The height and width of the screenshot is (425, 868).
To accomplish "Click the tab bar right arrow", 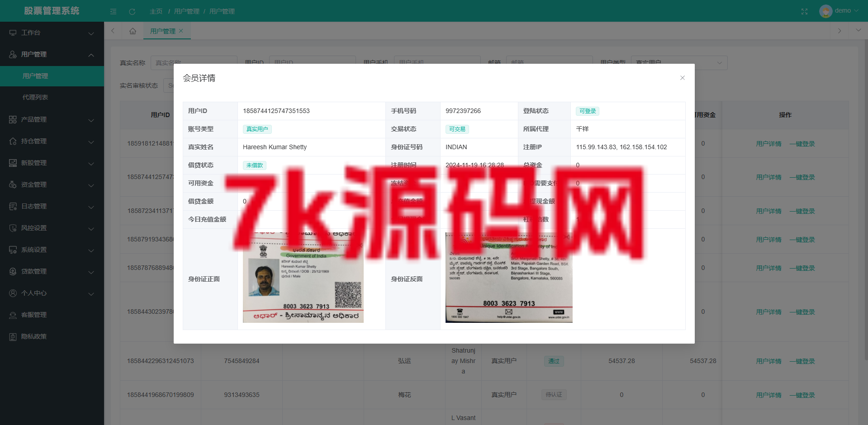I will pos(840,31).
